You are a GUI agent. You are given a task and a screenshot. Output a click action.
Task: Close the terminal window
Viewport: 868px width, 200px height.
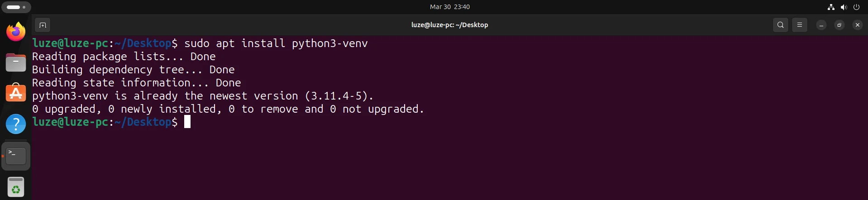coord(857,25)
